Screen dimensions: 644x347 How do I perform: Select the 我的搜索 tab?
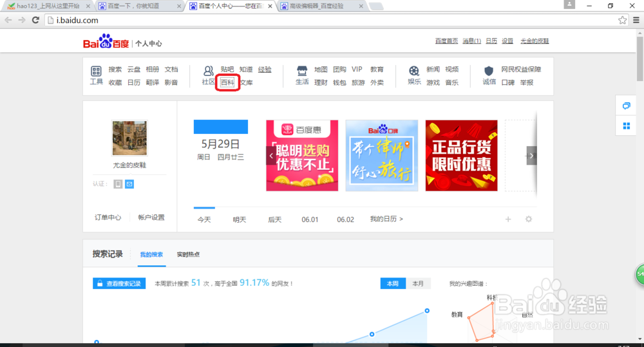(x=151, y=254)
